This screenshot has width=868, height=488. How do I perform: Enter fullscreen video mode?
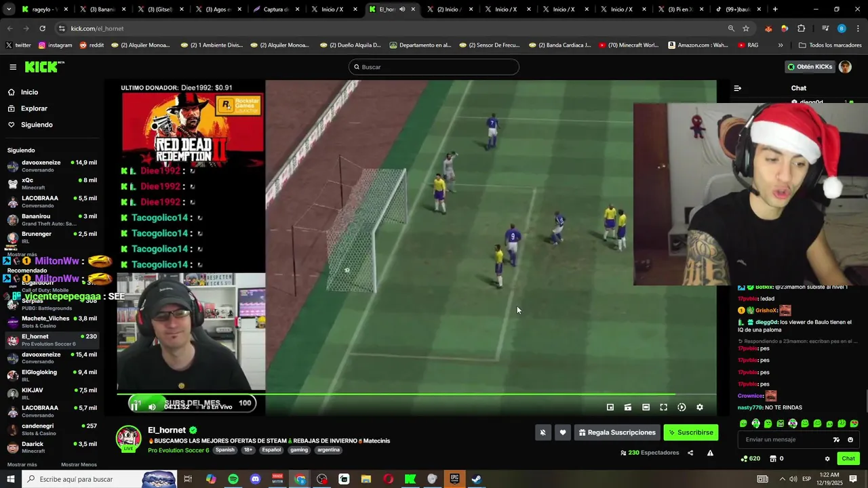tap(664, 407)
